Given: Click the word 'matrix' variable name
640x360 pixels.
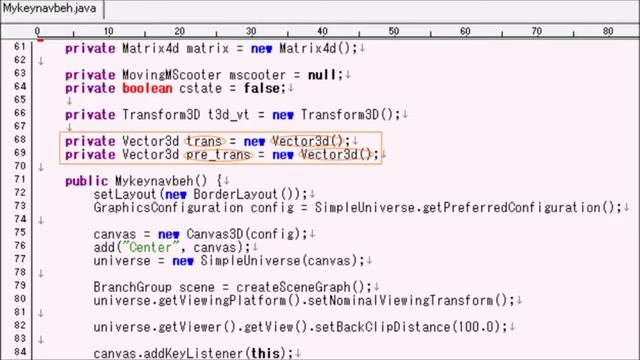Looking at the screenshot, I should pyautogui.click(x=208, y=49).
